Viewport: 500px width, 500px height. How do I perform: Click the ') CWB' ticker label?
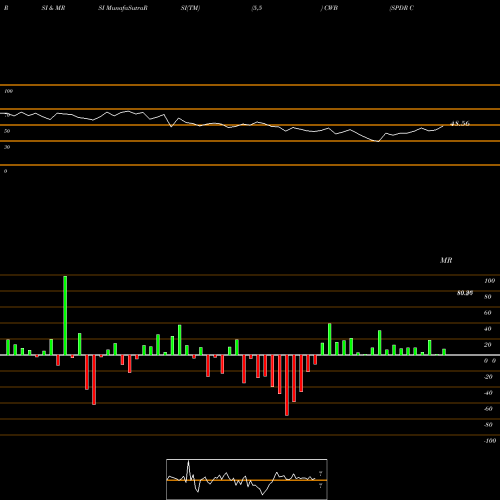click(329, 8)
